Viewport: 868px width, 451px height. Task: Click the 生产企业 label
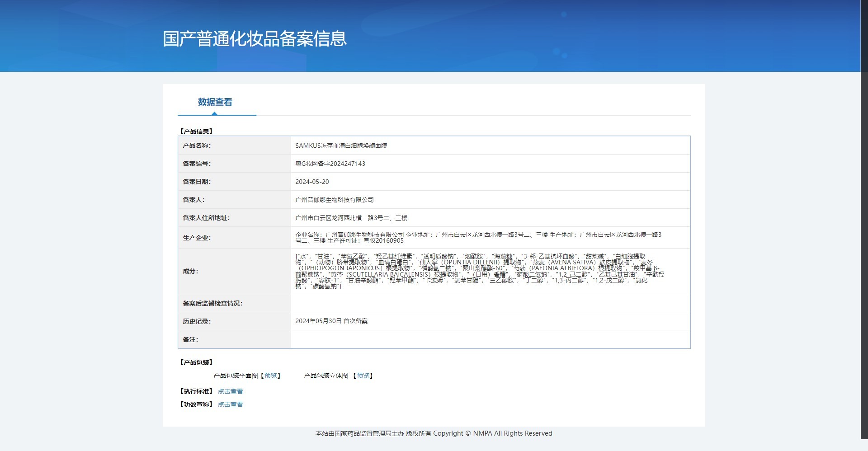pos(197,238)
